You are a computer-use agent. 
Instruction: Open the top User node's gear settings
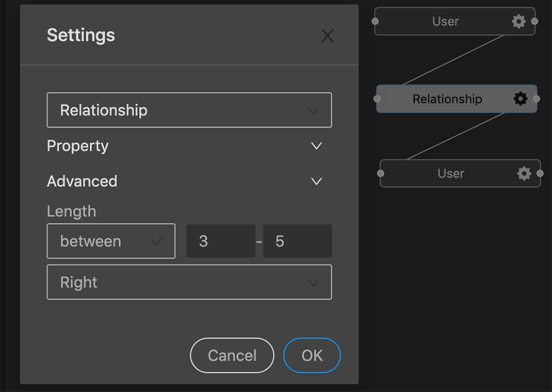(x=519, y=22)
